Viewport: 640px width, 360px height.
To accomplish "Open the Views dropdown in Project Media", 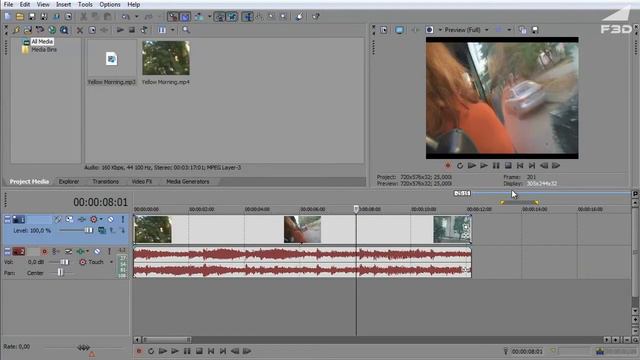I will point(172,30).
